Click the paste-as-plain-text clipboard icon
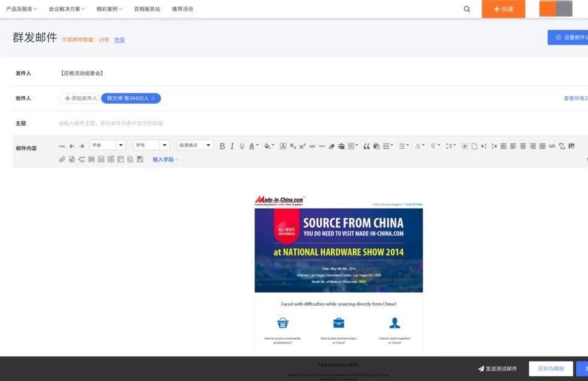Screen dimensions: 588x381 [377, 146]
